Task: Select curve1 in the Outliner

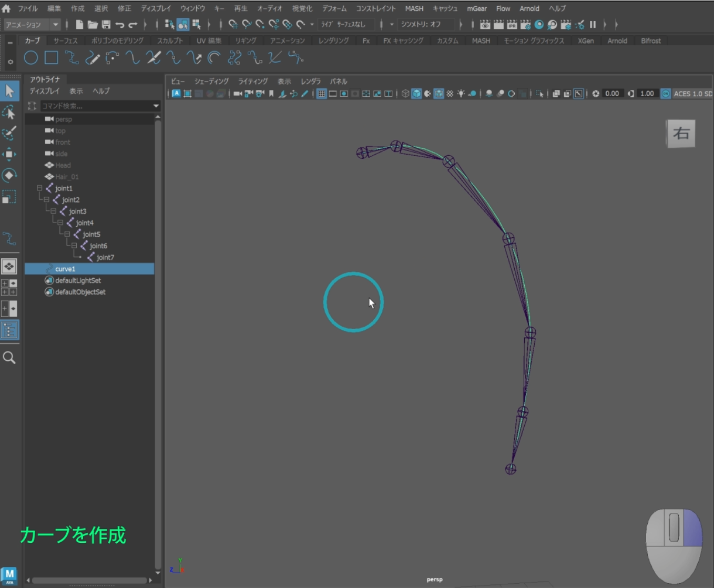Action: tap(65, 269)
